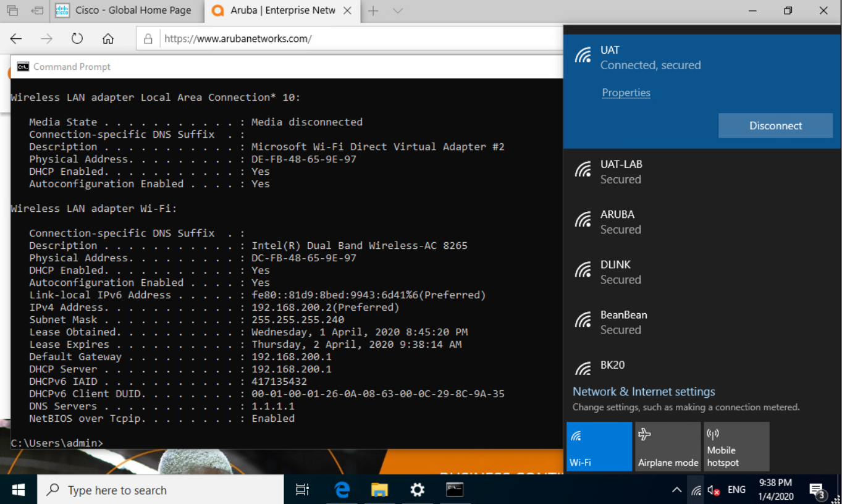The height and width of the screenshot is (504, 842).
Task: Open Microsoft Edge from taskbar
Action: pos(342,490)
